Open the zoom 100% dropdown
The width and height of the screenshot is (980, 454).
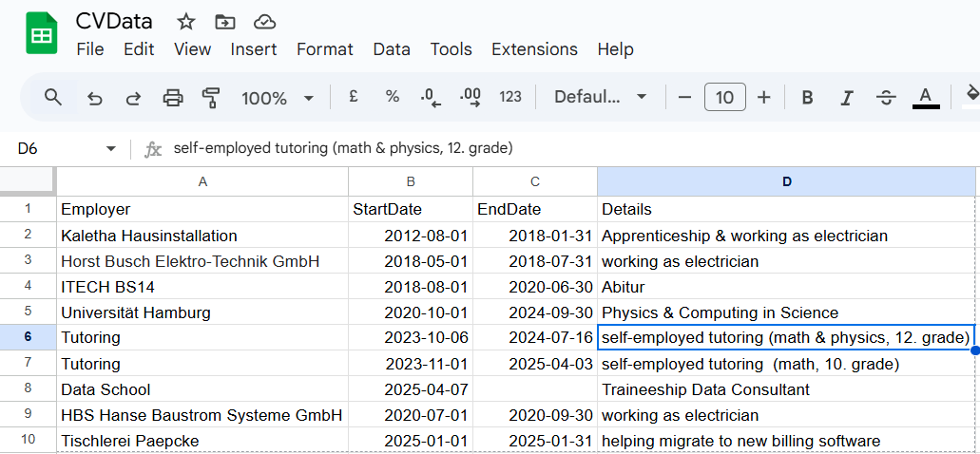pos(277,98)
